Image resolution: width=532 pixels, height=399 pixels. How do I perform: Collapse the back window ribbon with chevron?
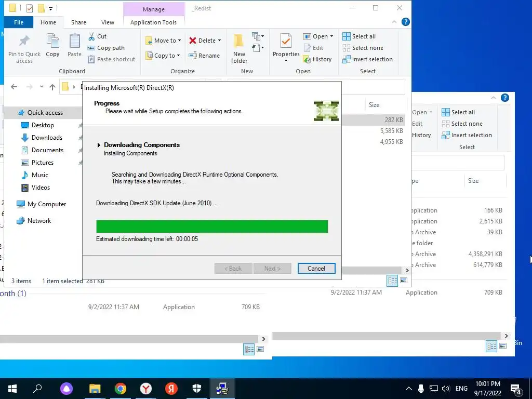click(494, 98)
